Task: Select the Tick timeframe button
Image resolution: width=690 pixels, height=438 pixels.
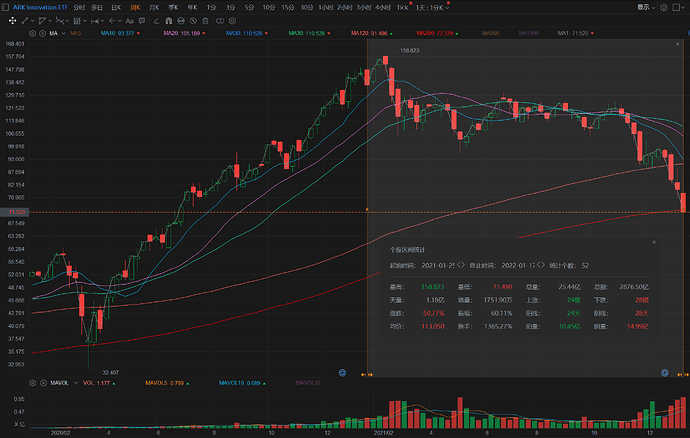Action: [x=402, y=7]
